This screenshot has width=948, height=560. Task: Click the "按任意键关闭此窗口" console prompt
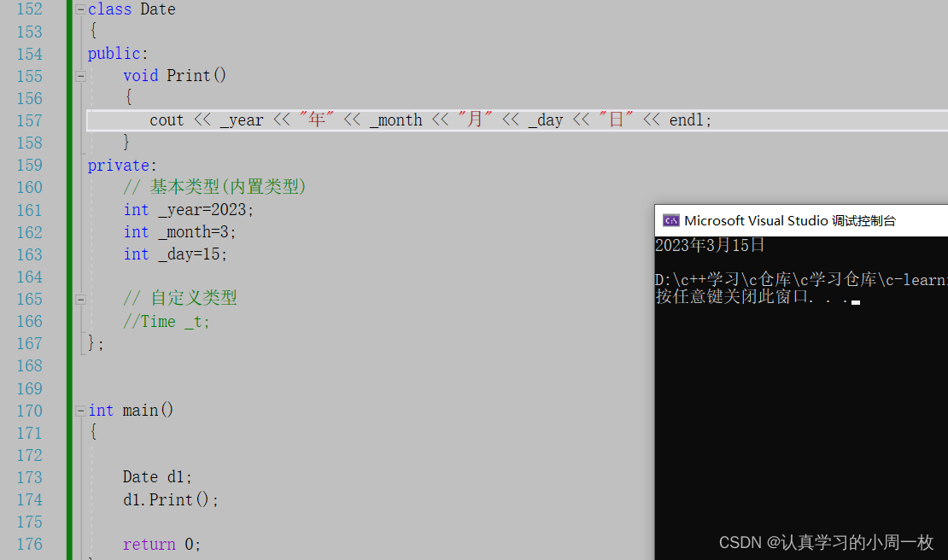coord(734,296)
